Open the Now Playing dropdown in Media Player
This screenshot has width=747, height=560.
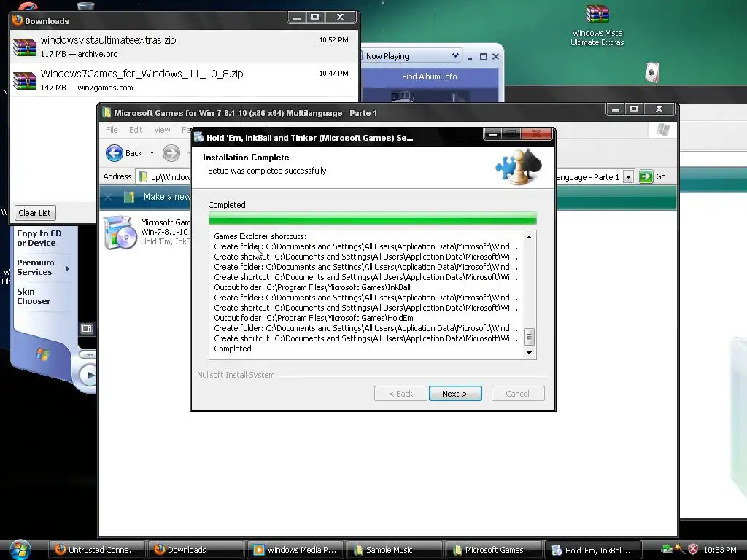[455, 55]
